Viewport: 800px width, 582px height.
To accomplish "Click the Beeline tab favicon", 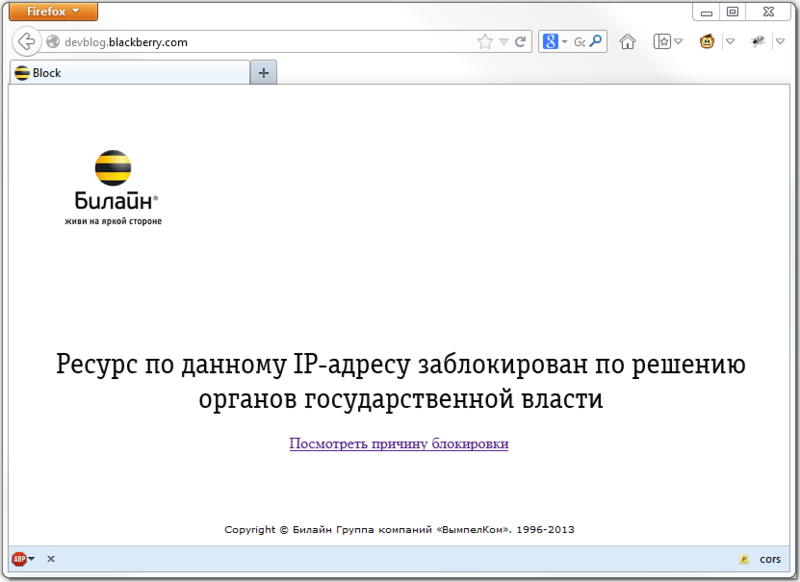I will [22, 73].
